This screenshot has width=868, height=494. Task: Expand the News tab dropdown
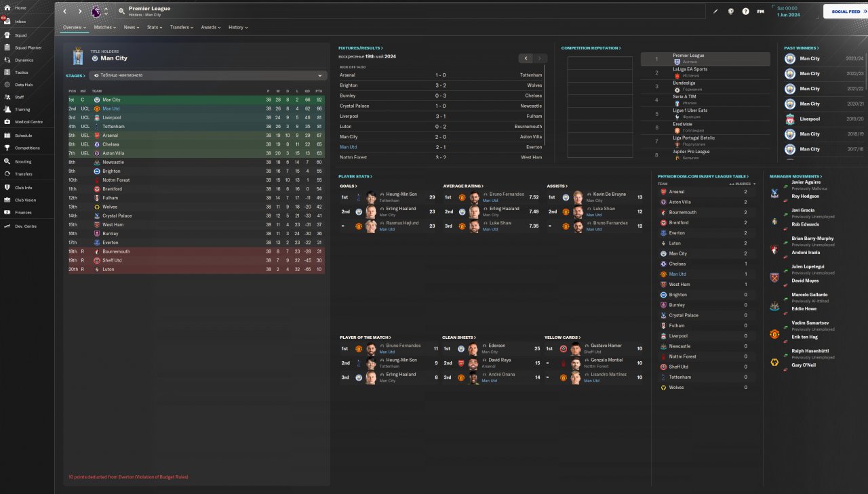pyautogui.click(x=132, y=28)
